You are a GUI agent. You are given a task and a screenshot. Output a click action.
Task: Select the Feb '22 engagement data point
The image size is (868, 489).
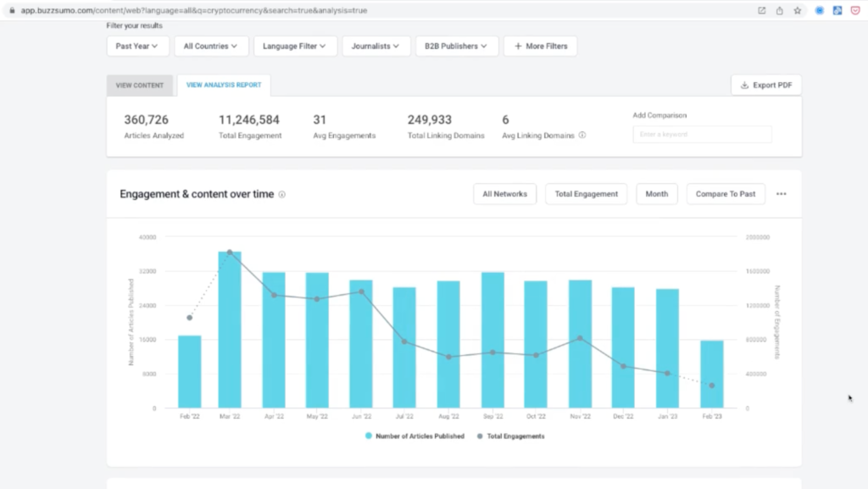tap(190, 318)
